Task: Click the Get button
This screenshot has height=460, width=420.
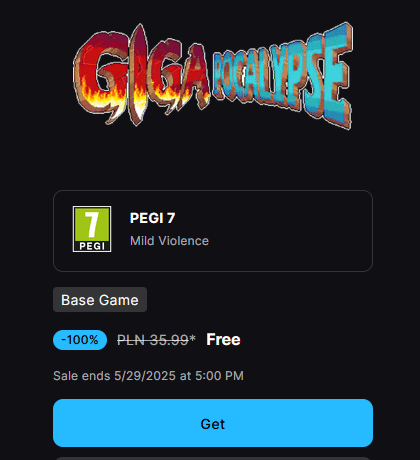Action: [213, 423]
